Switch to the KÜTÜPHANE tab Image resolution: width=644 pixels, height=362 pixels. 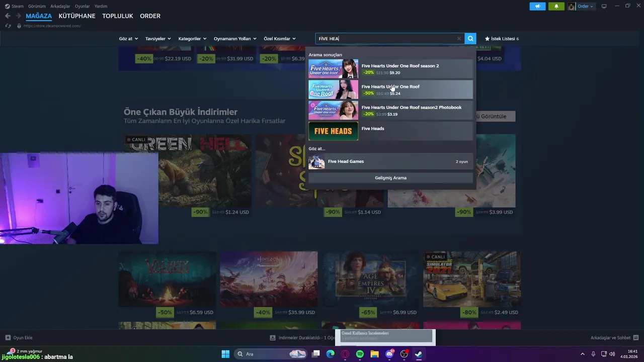click(77, 16)
